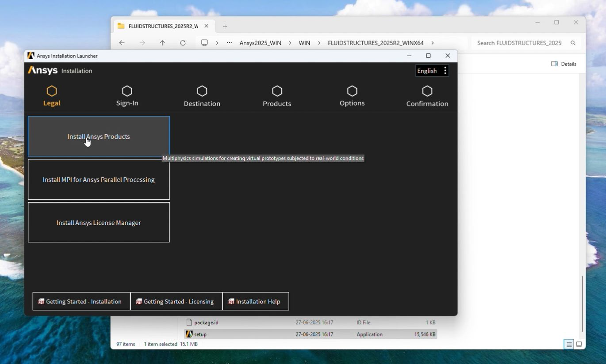606x364 pixels.
Task: Open Getting Started - Licensing PDF
Action: tap(176, 301)
